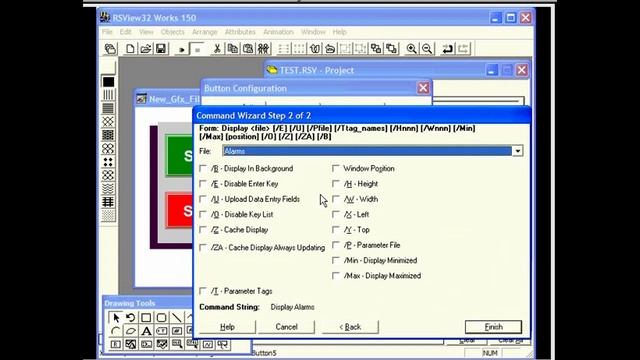Check /O Disable Key List
The width and height of the screenshot is (640, 360).
point(203,214)
